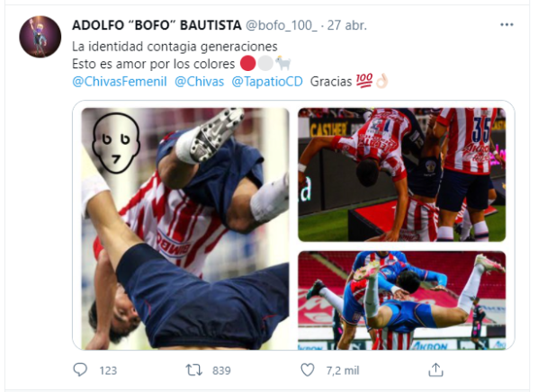The height and width of the screenshot is (392, 538).
Task: Open the @ChivasFemenil mention
Action: [x=120, y=82]
